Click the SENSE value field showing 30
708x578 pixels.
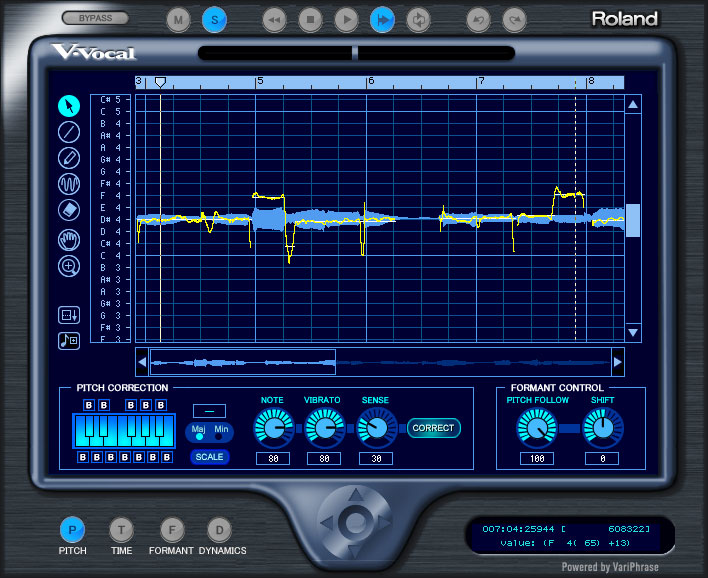[376, 458]
